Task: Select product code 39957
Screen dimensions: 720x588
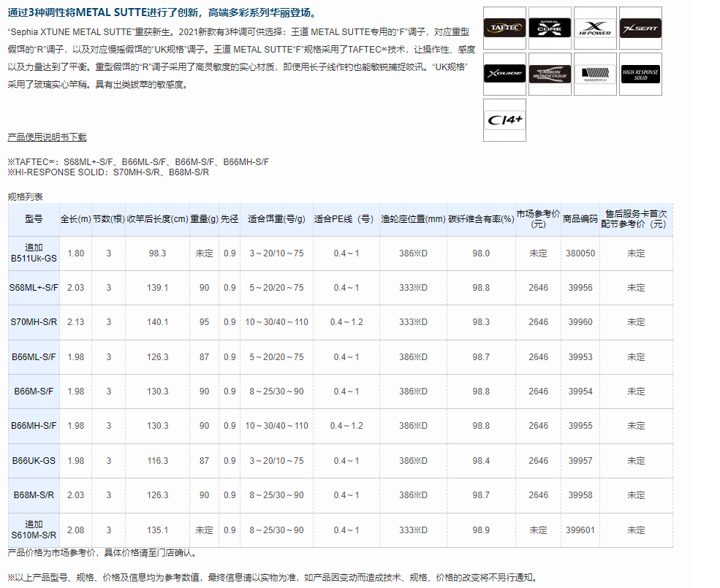Action: pos(580,461)
